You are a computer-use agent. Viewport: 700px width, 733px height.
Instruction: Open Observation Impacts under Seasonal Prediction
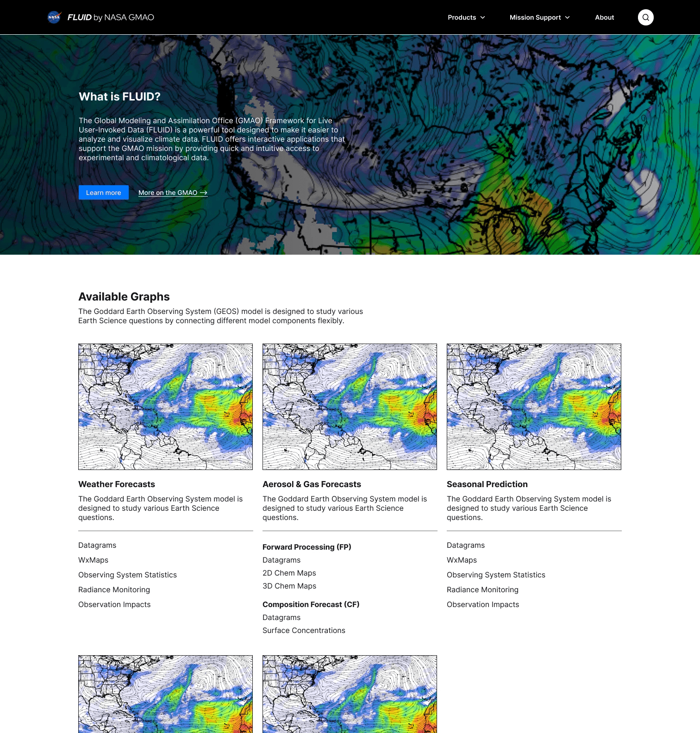[483, 605]
